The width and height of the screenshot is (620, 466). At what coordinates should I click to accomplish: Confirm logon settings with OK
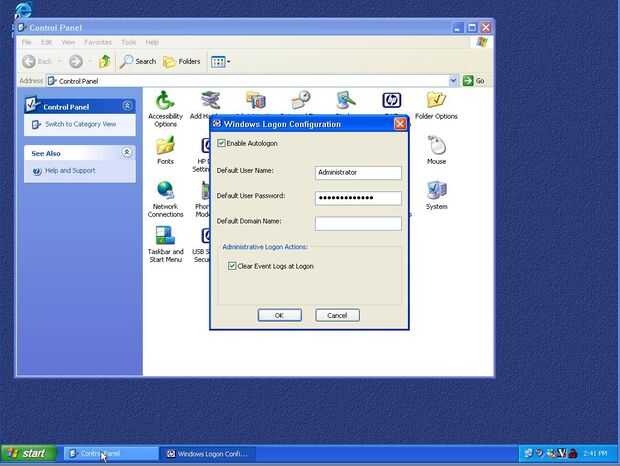click(x=280, y=315)
